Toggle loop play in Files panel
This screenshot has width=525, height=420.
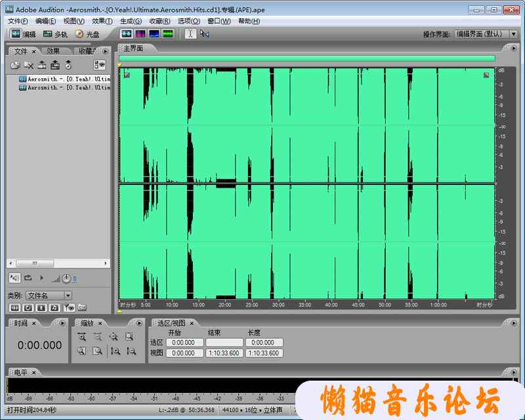[x=28, y=278]
